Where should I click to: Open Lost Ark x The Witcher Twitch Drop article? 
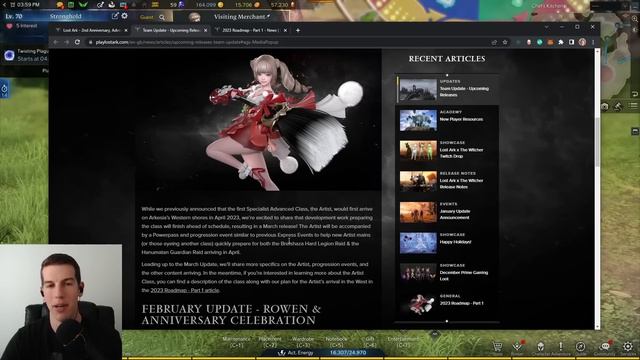(447, 151)
